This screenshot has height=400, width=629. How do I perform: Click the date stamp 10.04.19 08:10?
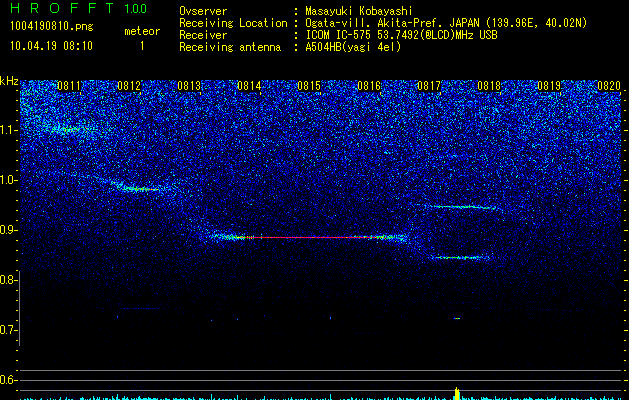[x=51, y=46]
